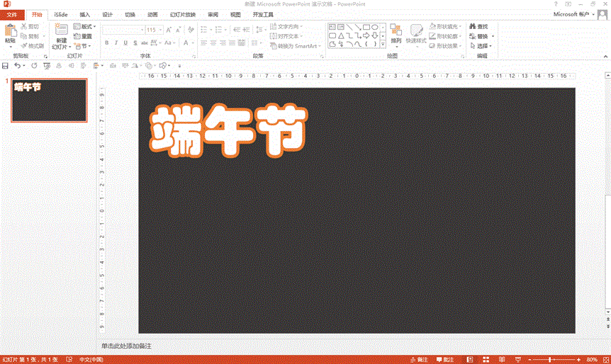Screen dimensions: 611x364
Task: Click the Fit slide to window icon
Action: click(605, 359)
